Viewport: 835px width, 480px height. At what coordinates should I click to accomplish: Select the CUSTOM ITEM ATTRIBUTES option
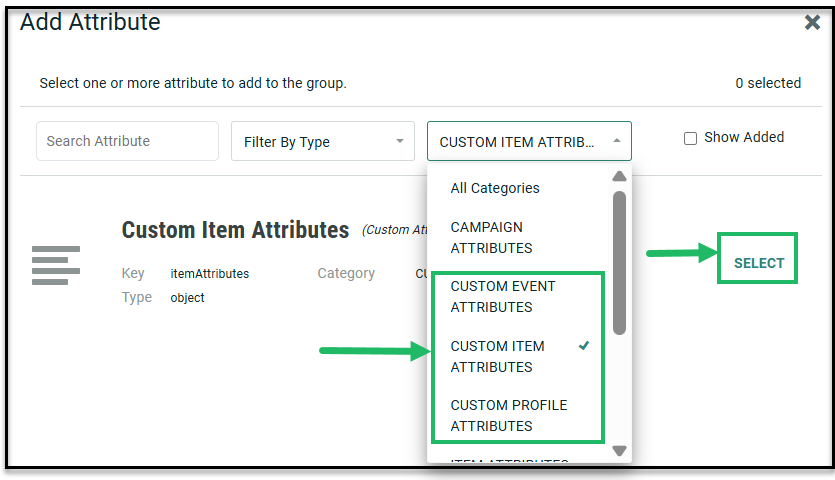[498, 356]
